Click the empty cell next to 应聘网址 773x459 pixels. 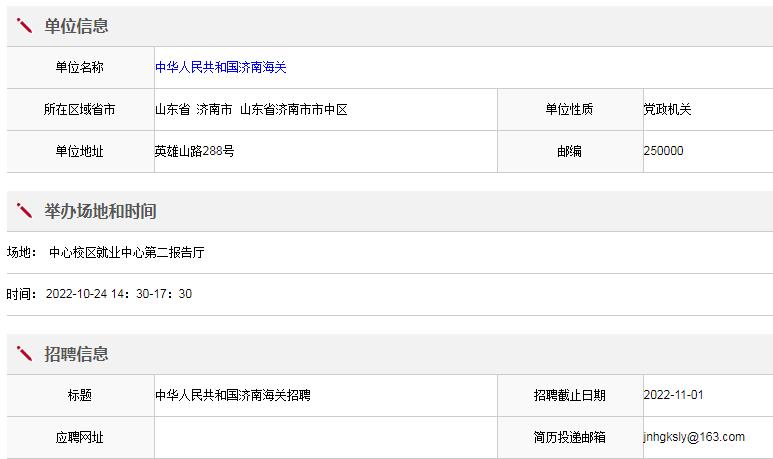click(x=325, y=437)
